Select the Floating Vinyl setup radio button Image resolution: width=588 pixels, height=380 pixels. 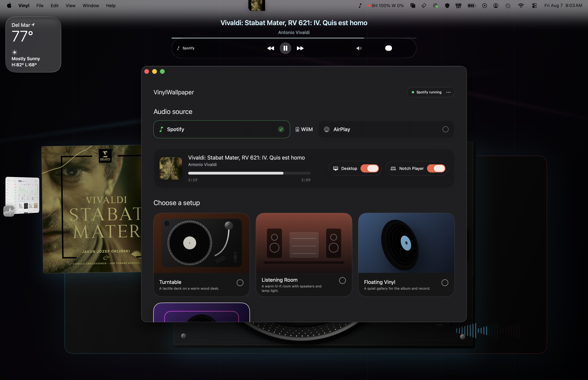tap(445, 283)
